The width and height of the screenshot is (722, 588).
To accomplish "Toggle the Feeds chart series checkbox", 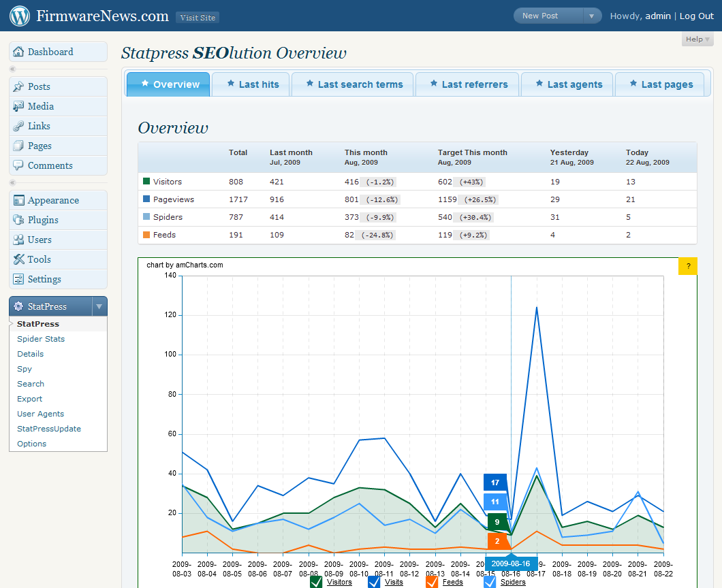I will pos(432,582).
